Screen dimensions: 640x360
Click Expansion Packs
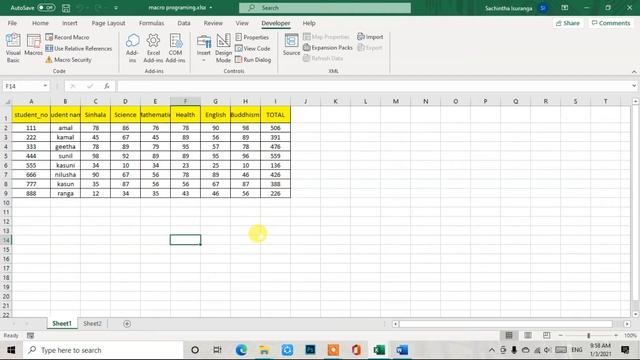(328, 48)
